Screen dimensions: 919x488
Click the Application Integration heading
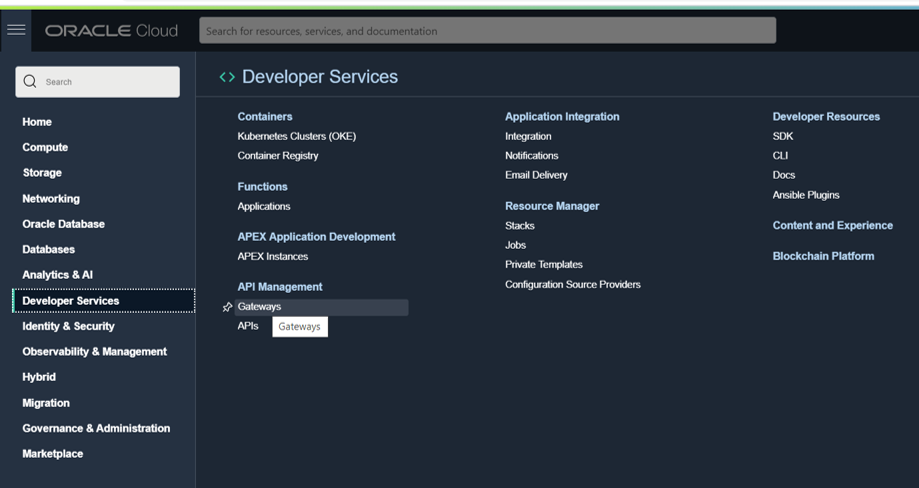pos(562,117)
